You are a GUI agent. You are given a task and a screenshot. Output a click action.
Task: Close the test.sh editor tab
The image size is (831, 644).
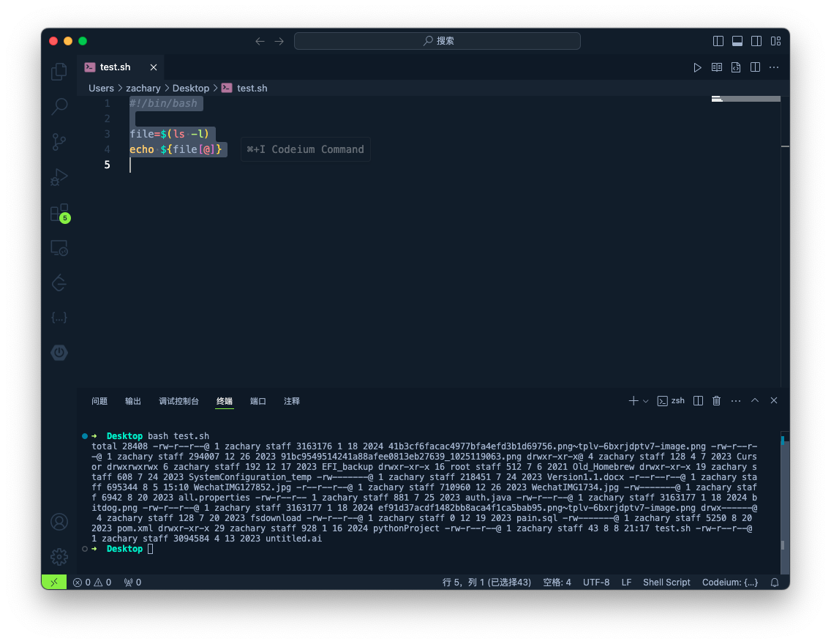point(154,67)
